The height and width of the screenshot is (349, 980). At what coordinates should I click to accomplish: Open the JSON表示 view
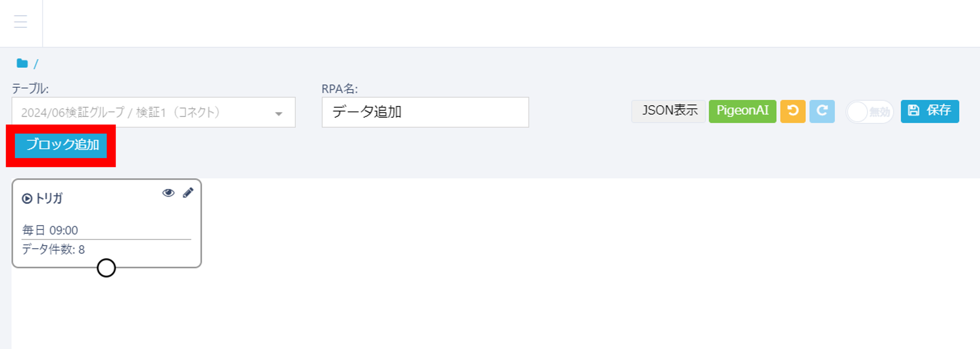click(x=668, y=111)
